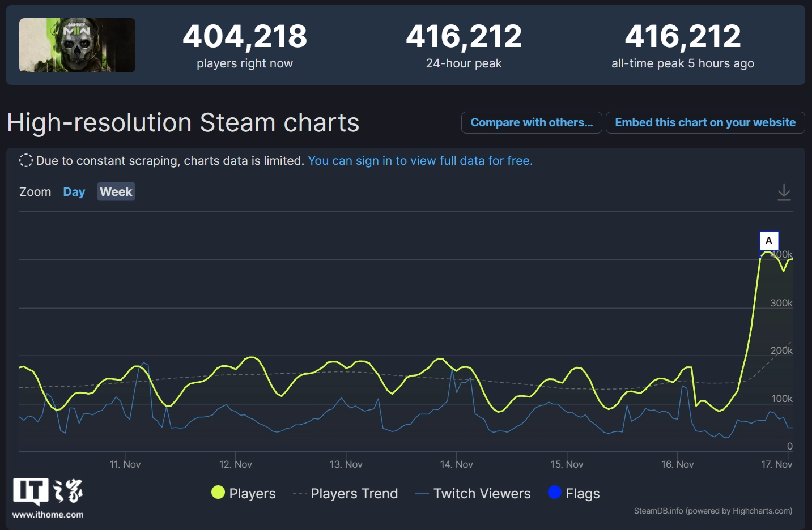Click the green Players color dot
Viewport: 812px width, 530px height.
pyautogui.click(x=218, y=493)
